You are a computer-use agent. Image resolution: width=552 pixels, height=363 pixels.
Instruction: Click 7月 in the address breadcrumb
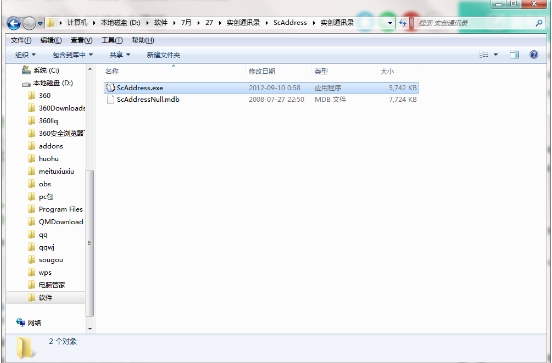click(x=187, y=23)
